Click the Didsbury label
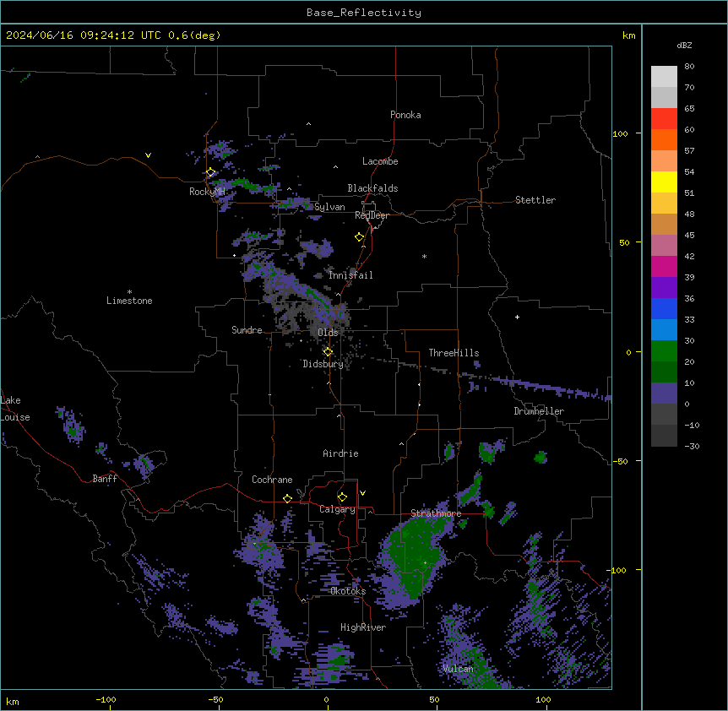728x711 pixels. pyautogui.click(x=323, y=364)
